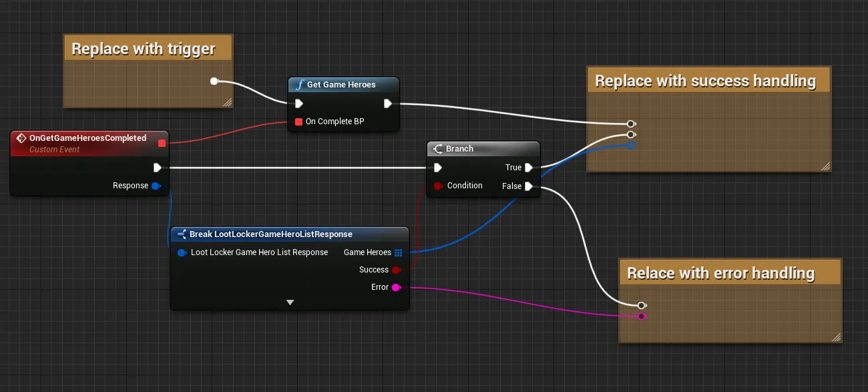The height and width of the screenshot is (392, 868).
Task: Select 'Relace with error handling' comment header
Action: point(730,272)
